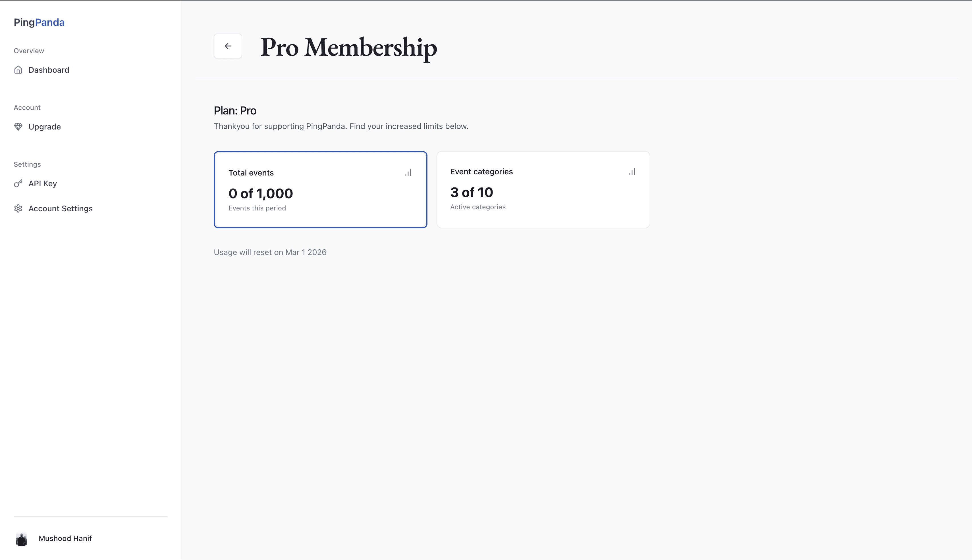This screenshot has width=972, height=560.
Task: Click the PingPanda logo
Action: [39, 22]
